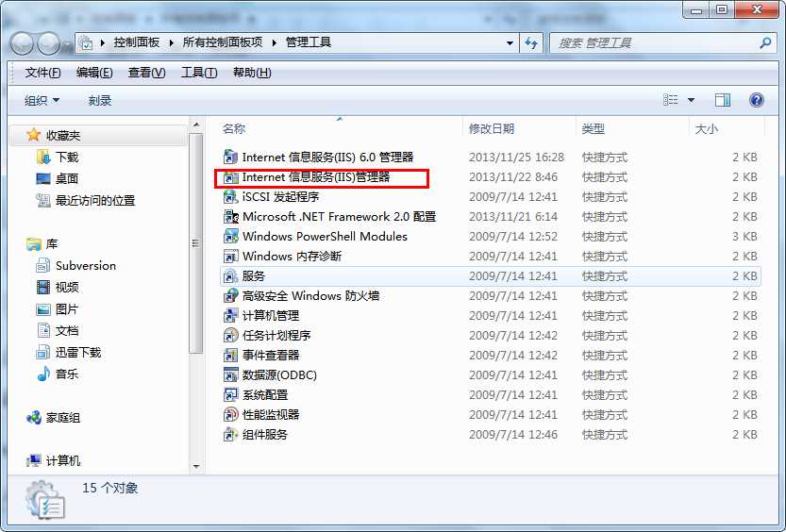
Task: Click the 刻录 toolbar button
Action: pos(100,101)
